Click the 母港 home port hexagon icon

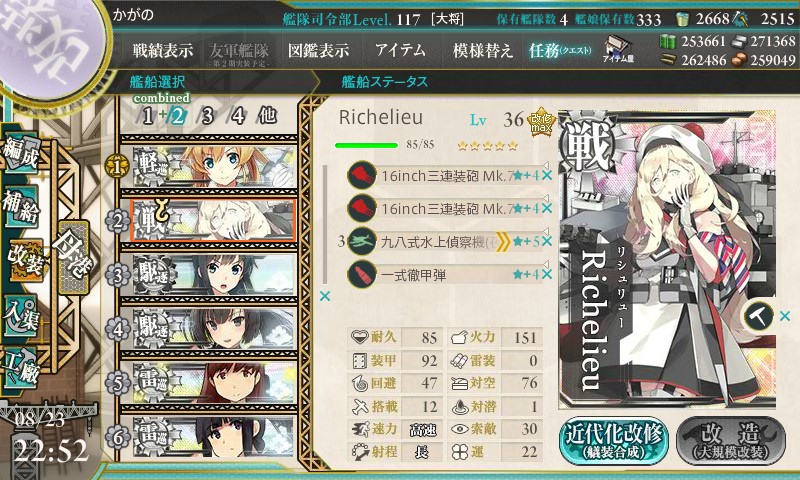(73, 257)
